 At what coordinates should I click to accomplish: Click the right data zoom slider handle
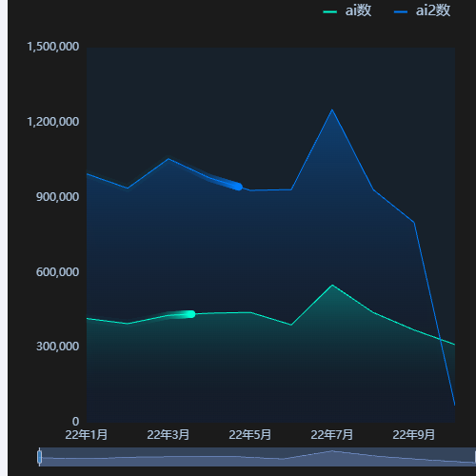point(475,457)
